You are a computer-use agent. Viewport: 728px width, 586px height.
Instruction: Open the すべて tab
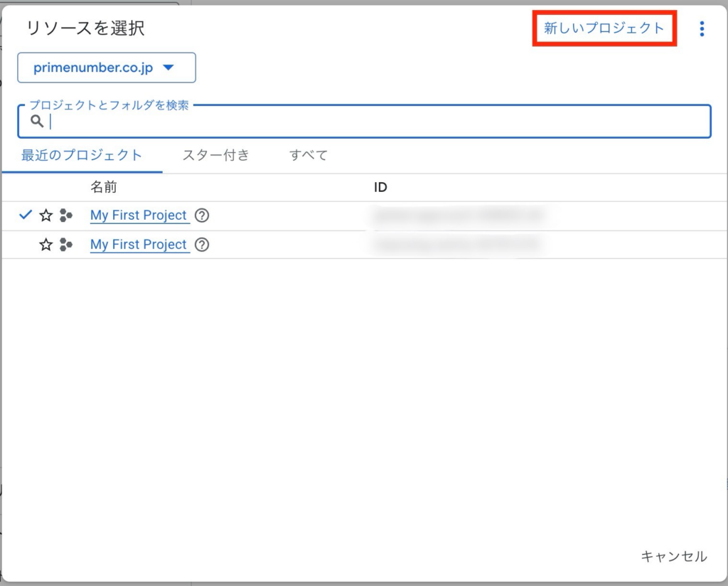309,155
